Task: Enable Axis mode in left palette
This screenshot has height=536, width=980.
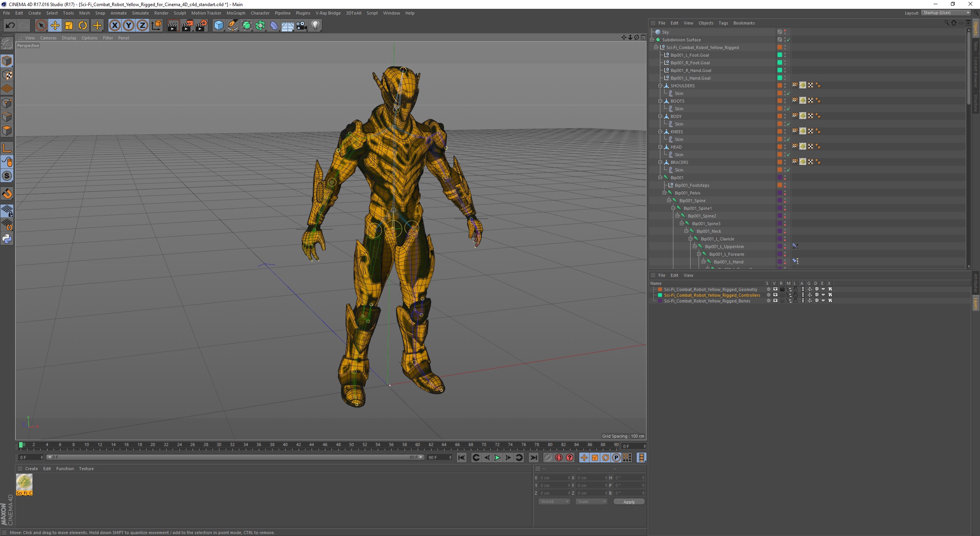Action: pyautogui.click(x=7, y=148)
